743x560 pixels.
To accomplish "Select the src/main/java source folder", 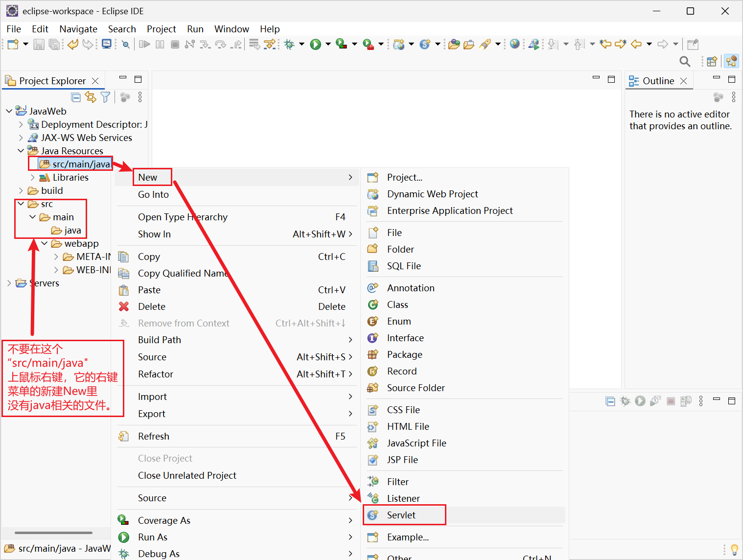I will pyautogui.click(x=75, y=164).
